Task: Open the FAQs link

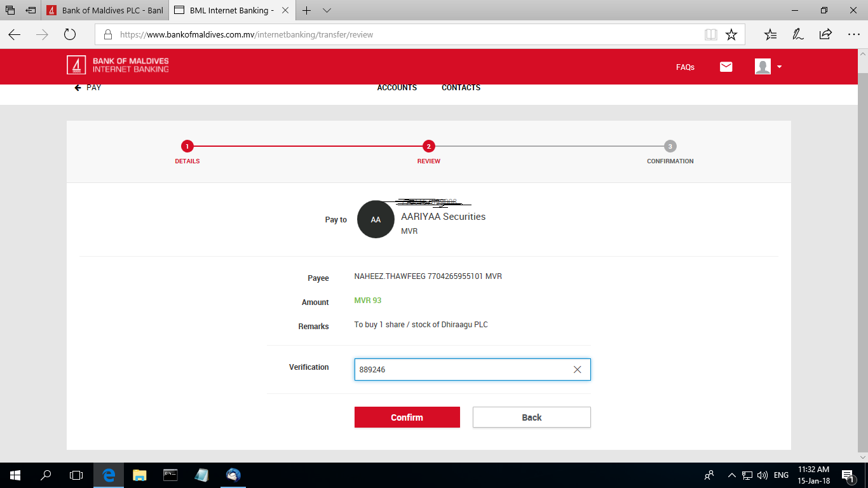Action: [x=686, y=67]
